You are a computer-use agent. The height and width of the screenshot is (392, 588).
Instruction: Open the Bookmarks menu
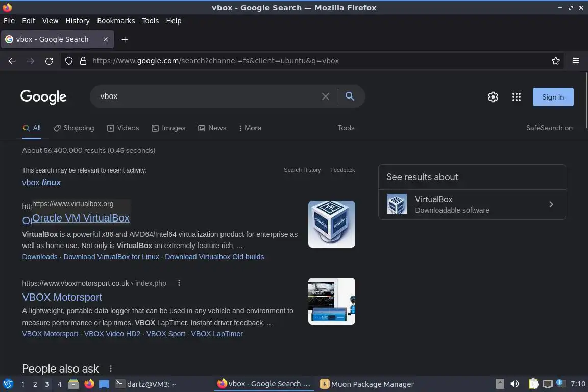116,21
